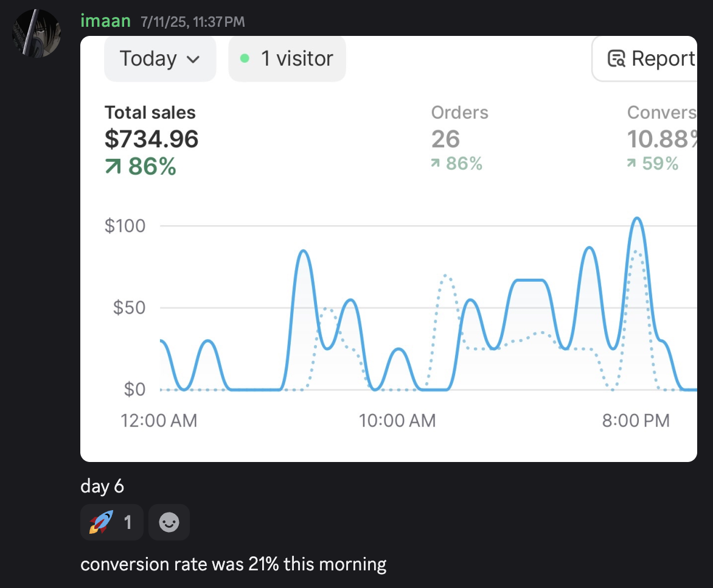Screen dimensions: 713x588
Task: Click the green live visitor dot
Action: pyautogui.click(x=245, y=58)
